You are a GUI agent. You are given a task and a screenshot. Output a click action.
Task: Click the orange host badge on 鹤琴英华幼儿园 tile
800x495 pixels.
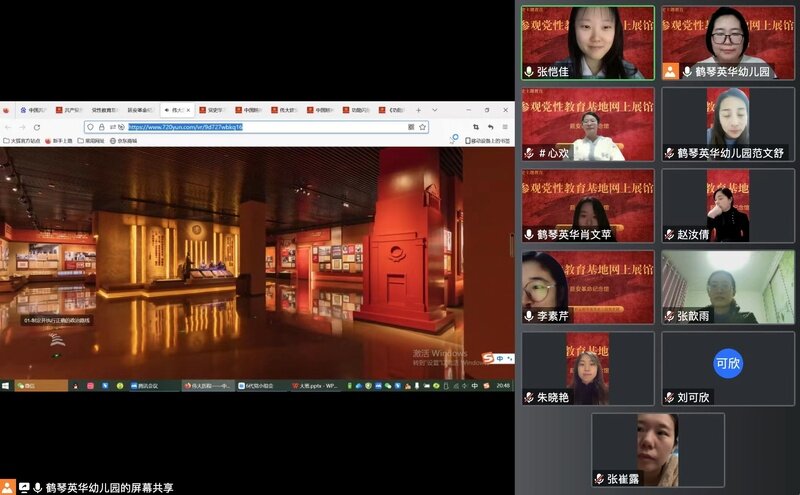tap(670, 71)
